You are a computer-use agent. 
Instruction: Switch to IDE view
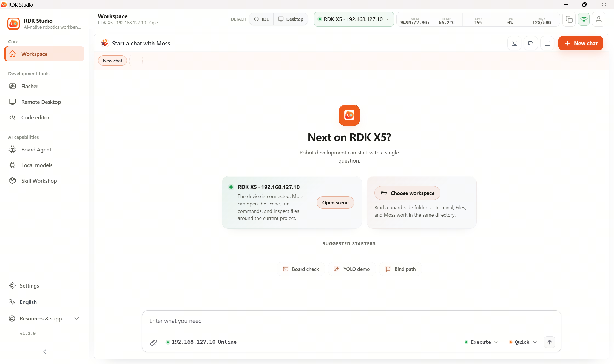pos(261,19)
